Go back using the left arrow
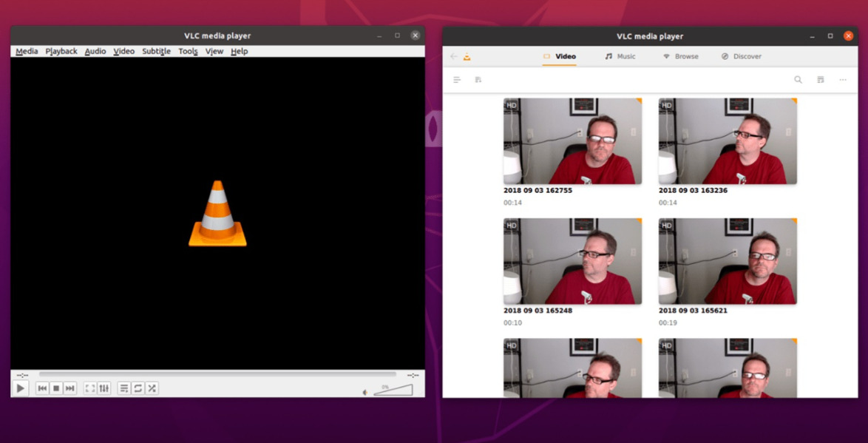Viewport: 868px width, 443px height. click(454, 56)
